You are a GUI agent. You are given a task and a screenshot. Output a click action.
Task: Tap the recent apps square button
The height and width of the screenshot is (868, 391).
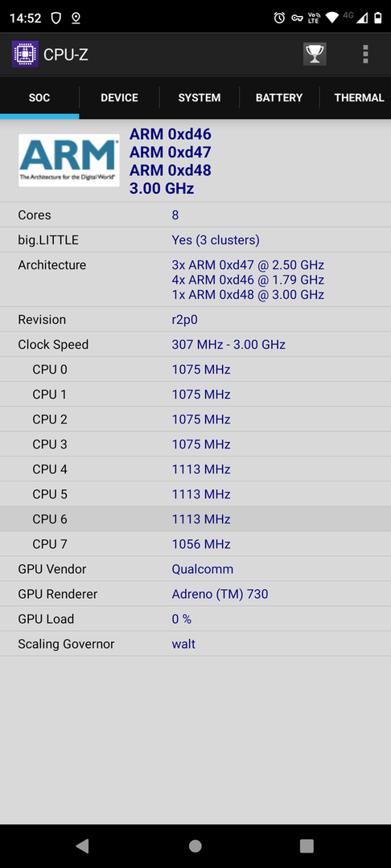307,845
